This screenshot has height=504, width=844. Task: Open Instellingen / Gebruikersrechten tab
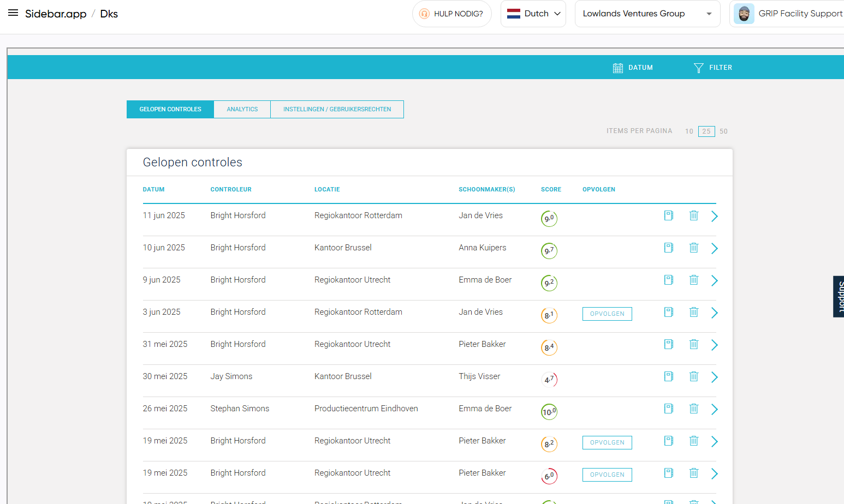(x=337, y=109)
